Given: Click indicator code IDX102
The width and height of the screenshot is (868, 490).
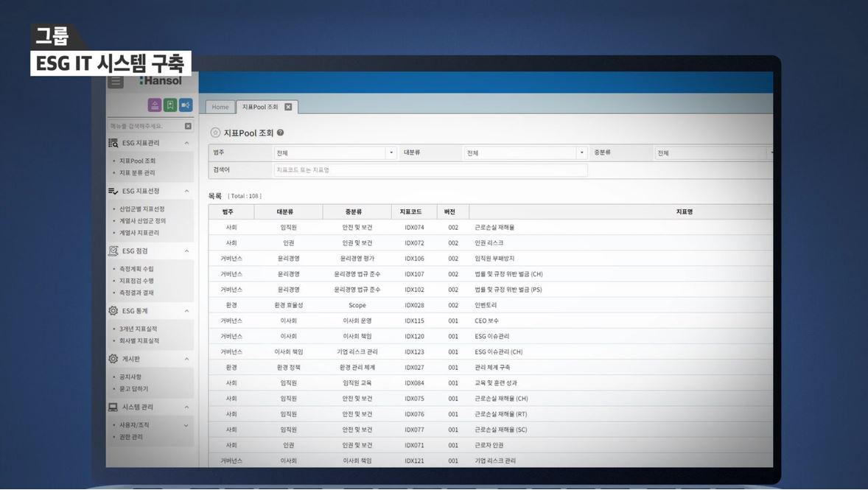Looking at the screenshot, I should pyautogui.click(x=414, y=290).
